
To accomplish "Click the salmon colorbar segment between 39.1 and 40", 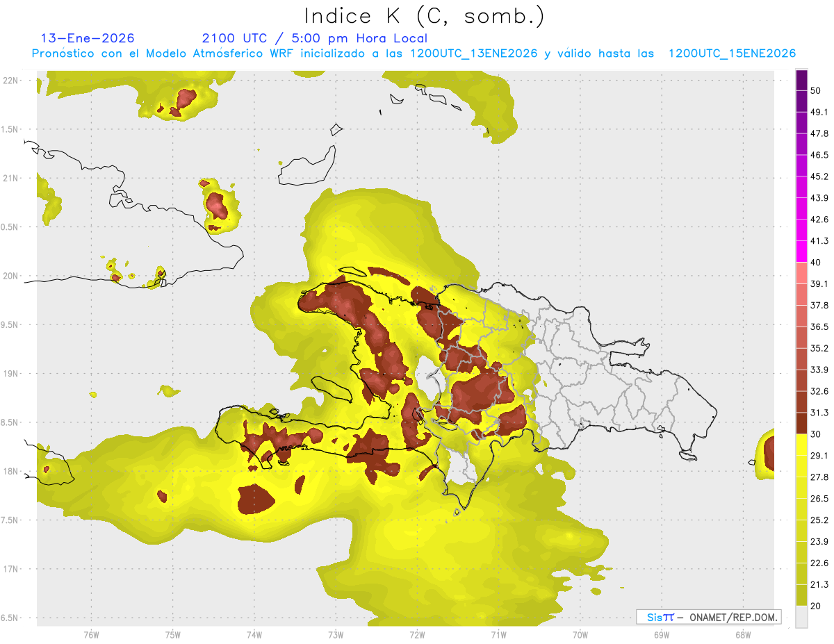I will pyautogui.click(x=802, y=273).
